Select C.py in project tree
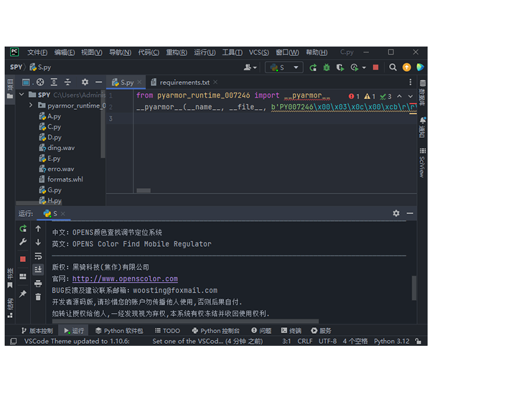This screenshot has width=532, height=399. click(x=50, y=126)
